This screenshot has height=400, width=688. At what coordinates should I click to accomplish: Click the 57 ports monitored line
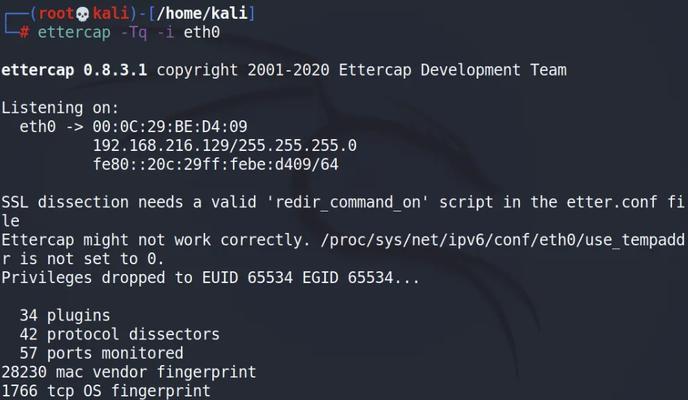(x=101, y=353)
